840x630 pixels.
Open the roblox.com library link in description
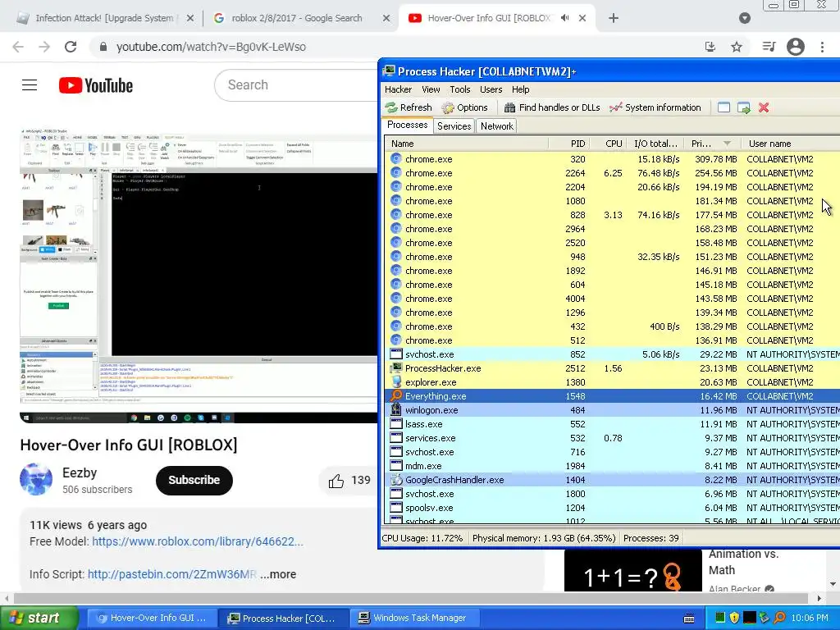click(x=198, y=541)
